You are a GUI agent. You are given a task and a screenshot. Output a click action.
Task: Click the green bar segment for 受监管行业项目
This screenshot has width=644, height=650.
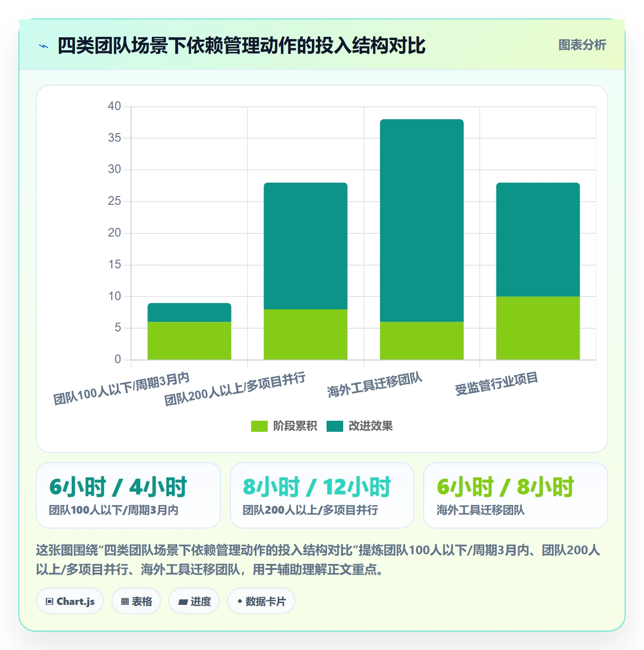(x=538, y=328)
